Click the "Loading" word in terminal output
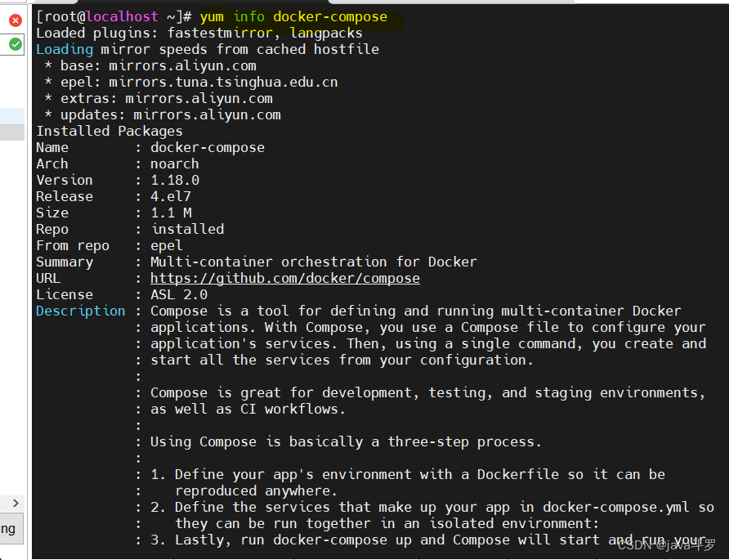Image resolution: width=729 pixels, height=560 pixels. point(64,49)
